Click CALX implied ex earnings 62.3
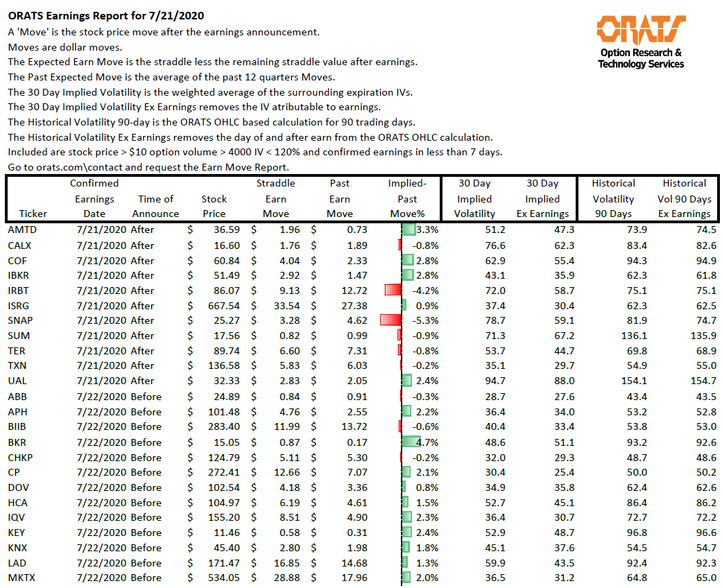 coord(564,245)
